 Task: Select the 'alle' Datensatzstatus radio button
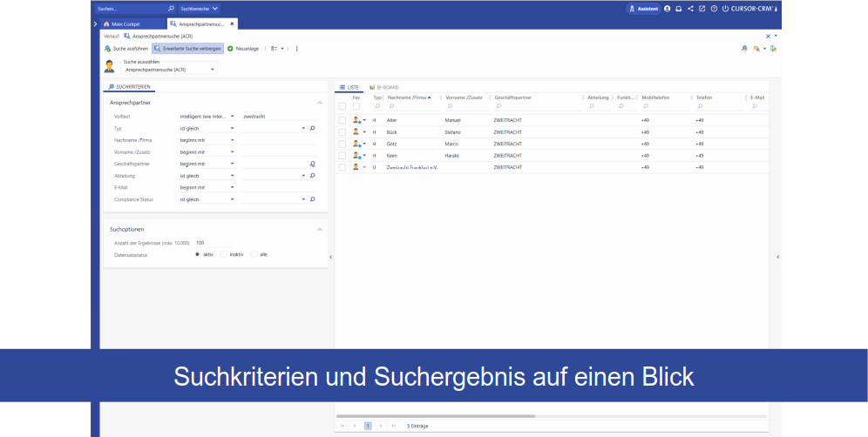(254, 254)
